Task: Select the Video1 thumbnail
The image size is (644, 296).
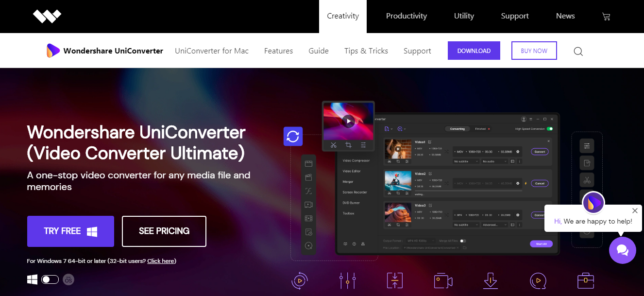Action: click(x=398, y=149)
